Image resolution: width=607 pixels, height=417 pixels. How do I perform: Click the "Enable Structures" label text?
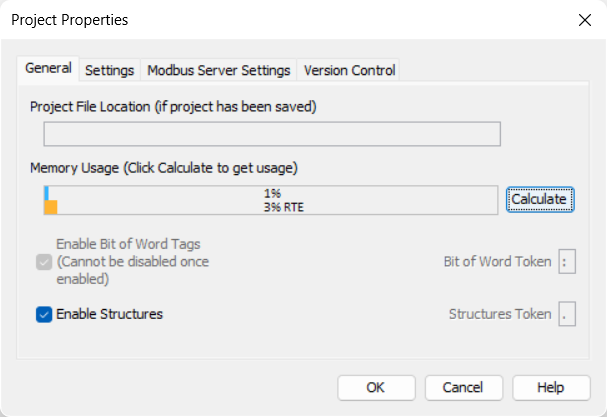109,314
